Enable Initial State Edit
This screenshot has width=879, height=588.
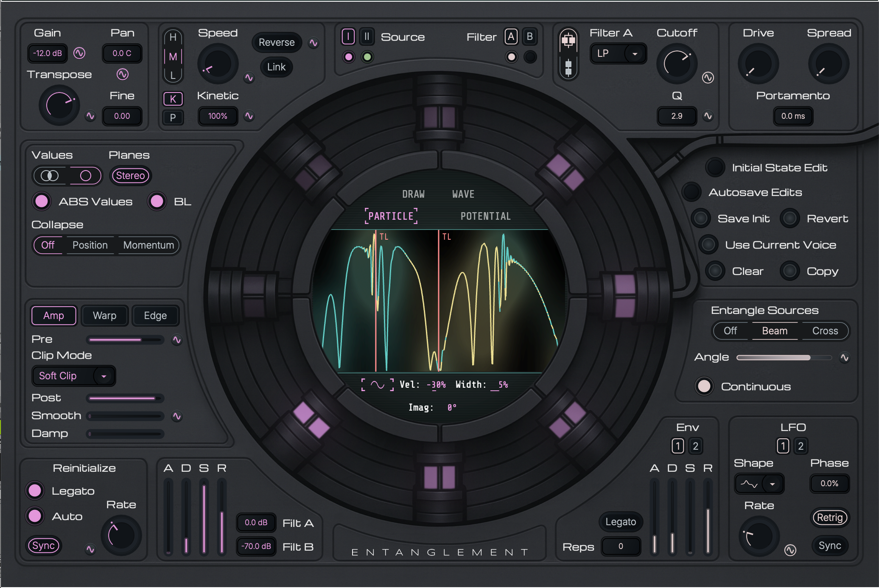(x=715, y=168)
